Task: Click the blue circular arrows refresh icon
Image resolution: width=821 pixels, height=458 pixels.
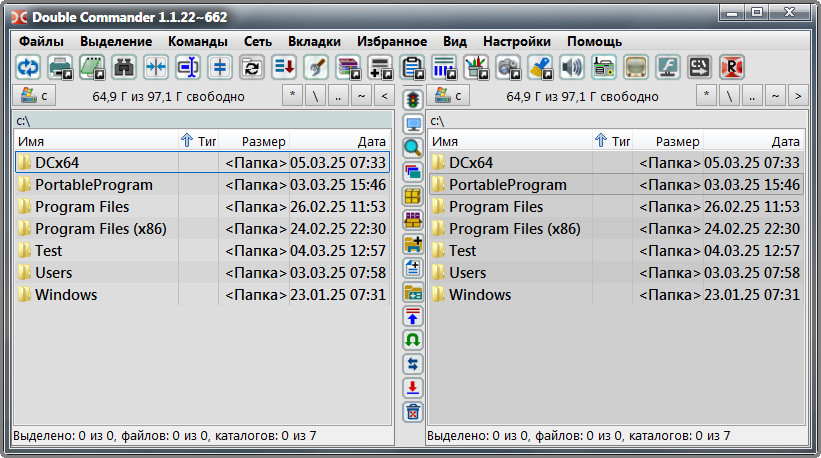Action: (28, 67)
